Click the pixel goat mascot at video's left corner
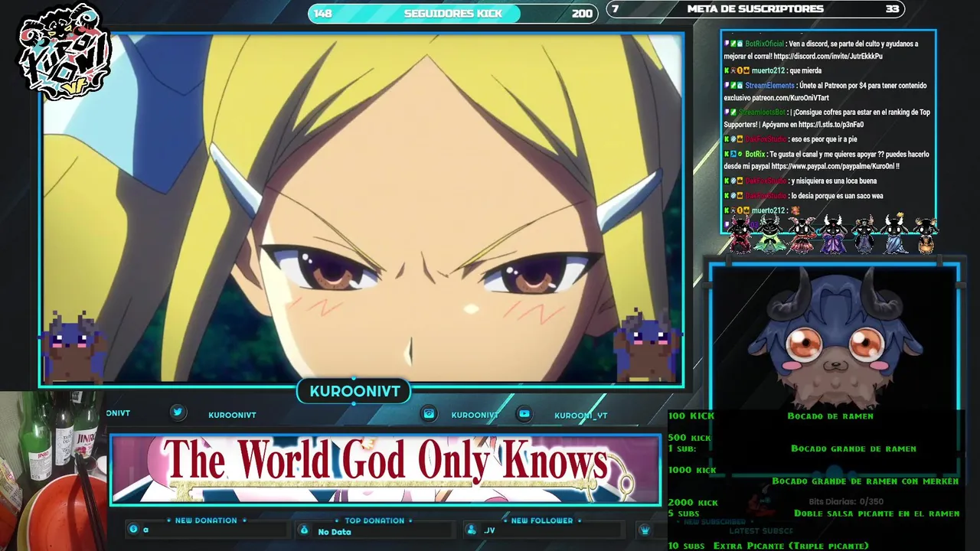 pos(74,347)
